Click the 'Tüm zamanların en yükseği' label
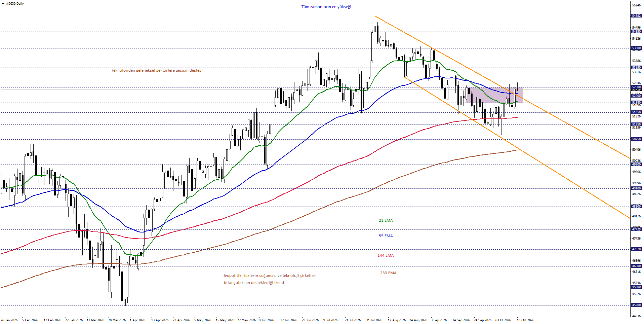The image size is (644, 324). click(326, 7)
